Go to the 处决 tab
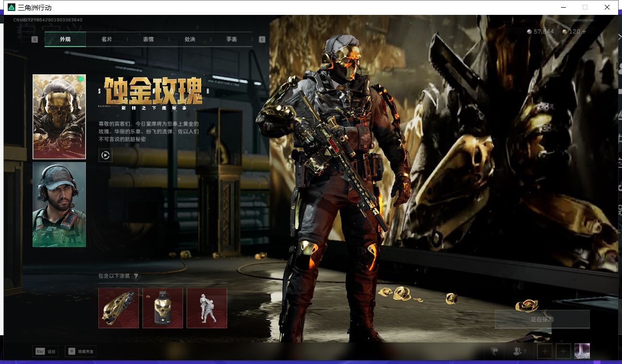This screenshot has width=622, height=364. click(x=190, y=39)
